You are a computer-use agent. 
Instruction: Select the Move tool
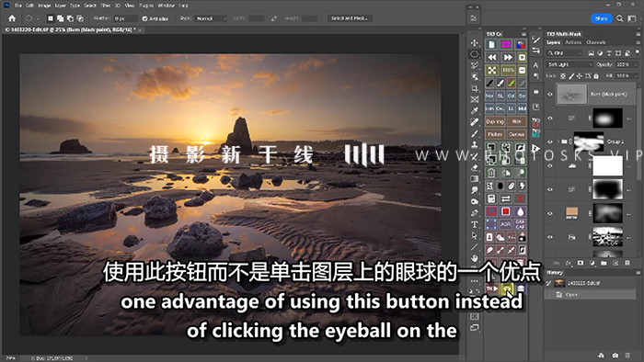click(x=475, y=42)
